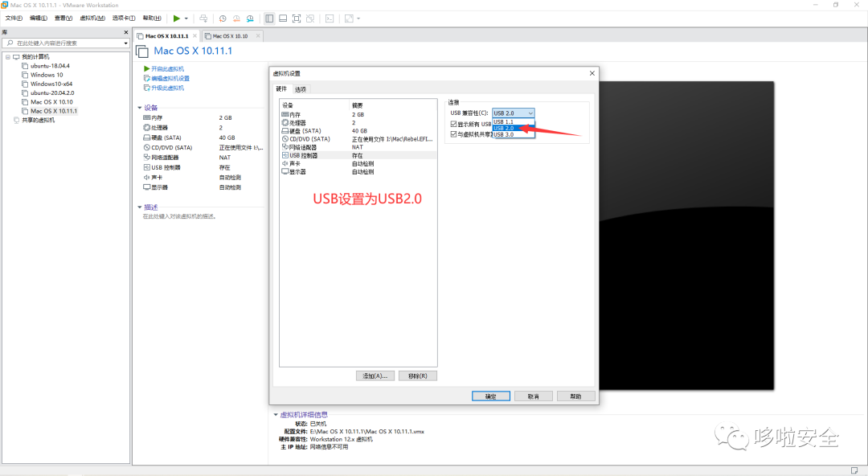Open the 查看 menu

coord(63,18)
